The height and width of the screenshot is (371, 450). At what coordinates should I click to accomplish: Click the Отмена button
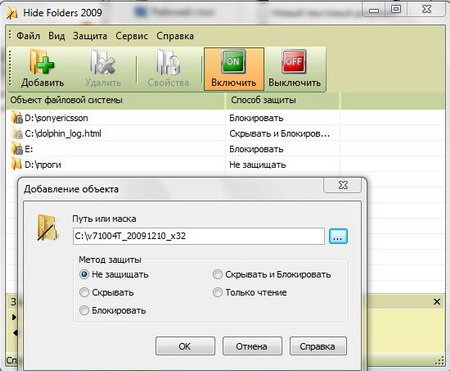coord(252,346)
